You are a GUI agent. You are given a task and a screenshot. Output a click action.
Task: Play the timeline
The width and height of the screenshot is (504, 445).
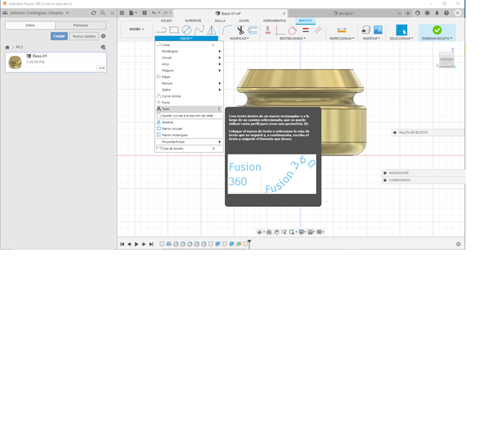click(136, 244)
